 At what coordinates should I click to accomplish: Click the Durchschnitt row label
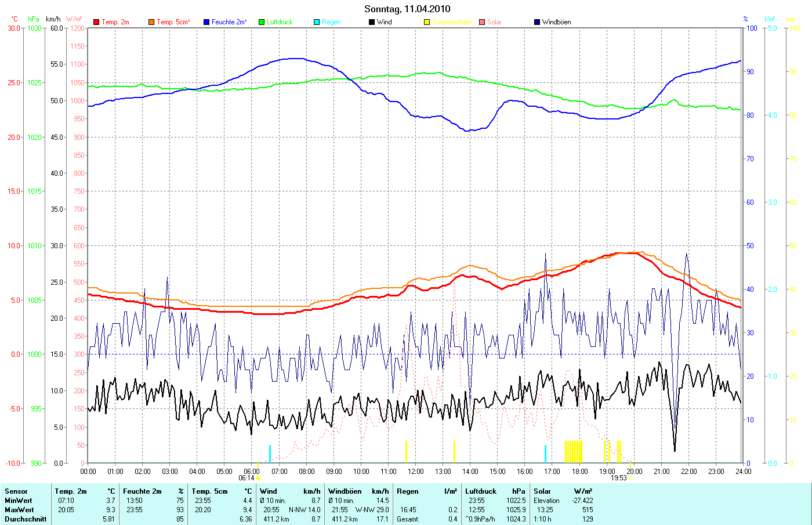pyautogui.click(x=26, y=519)
